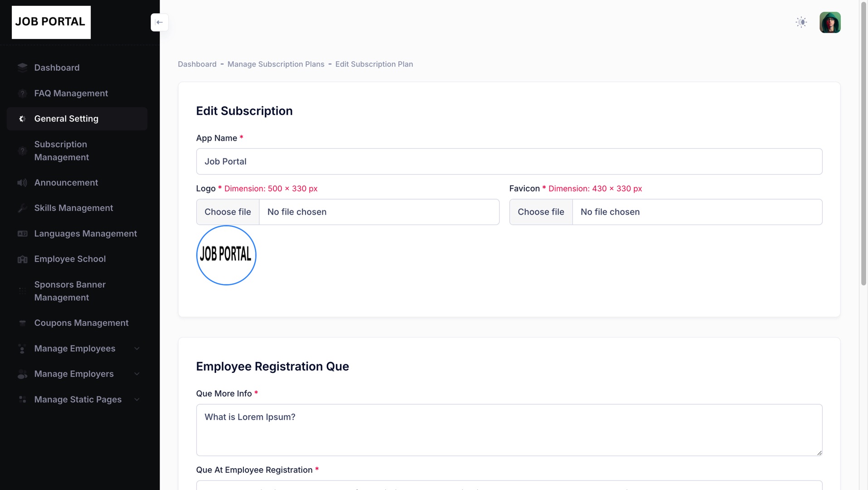Image resolution: width=868 pixels, height=490 pixels.
Task: Click the Manage Subscription Plans breadcrumb link
Action: point(276,64)
